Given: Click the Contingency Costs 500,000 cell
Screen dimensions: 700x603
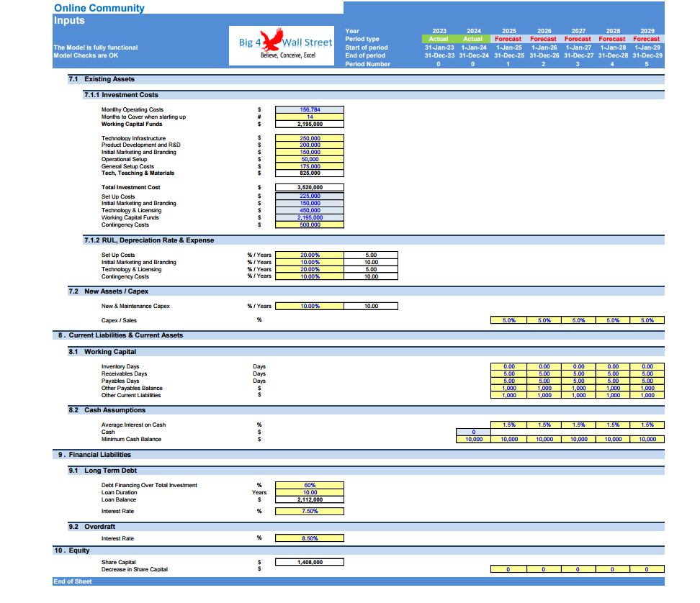Looking at the screenshot, I should point(310,225).
